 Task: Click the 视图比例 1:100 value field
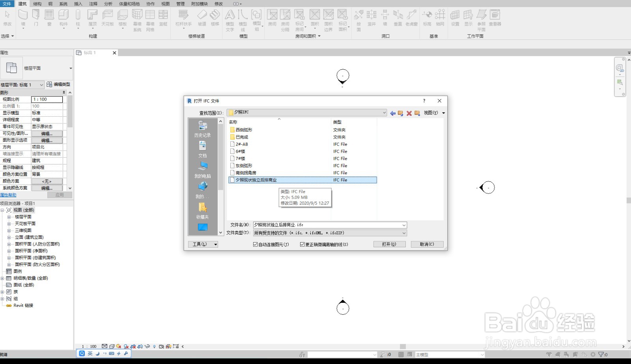[47, 99]
